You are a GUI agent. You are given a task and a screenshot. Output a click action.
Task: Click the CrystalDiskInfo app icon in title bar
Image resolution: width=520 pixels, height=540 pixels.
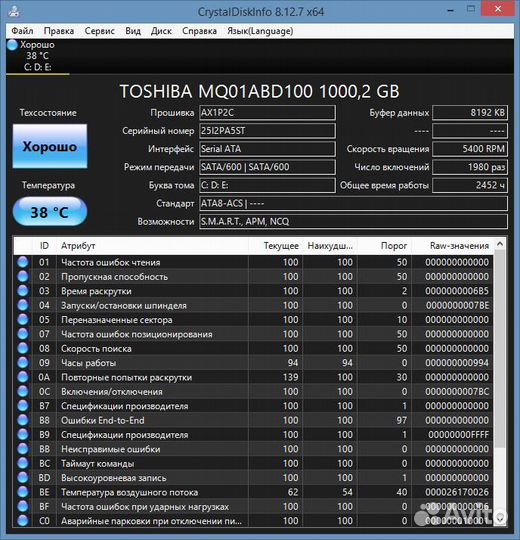pos(14,11)
